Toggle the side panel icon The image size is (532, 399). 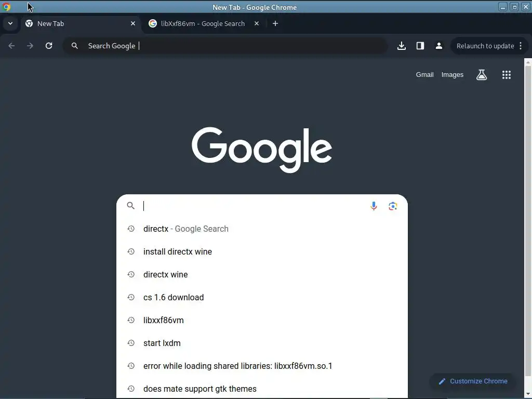[420, 46]
